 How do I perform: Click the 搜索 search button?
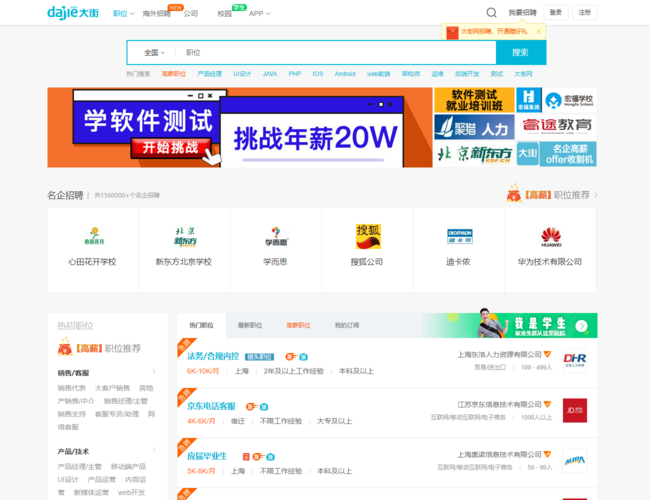point(521,53)
